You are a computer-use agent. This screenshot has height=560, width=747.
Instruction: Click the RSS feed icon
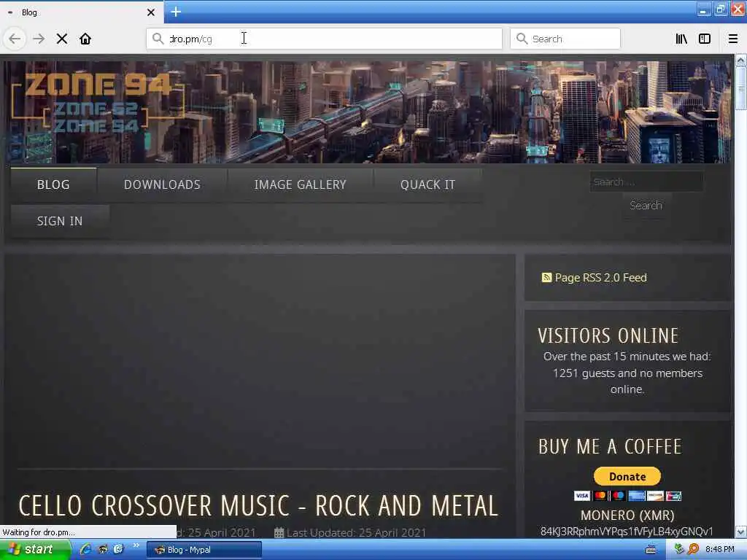[547, 277]
